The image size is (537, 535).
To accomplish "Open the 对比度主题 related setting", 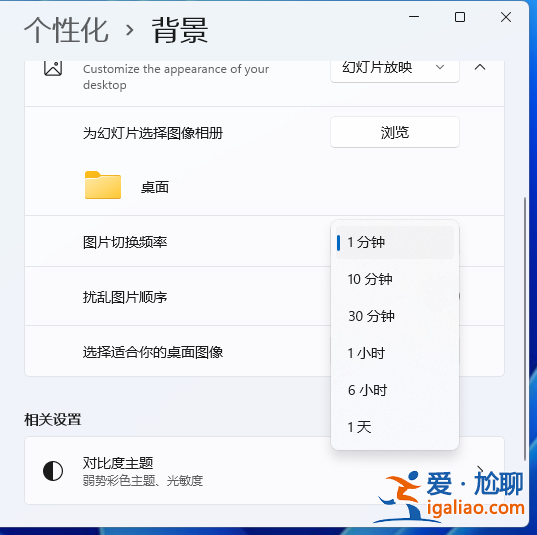I will [264, 471].
